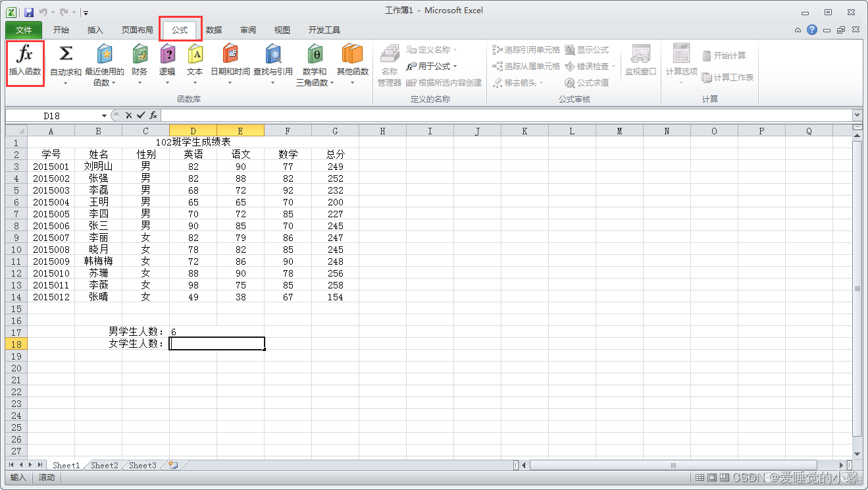Click Show Formulas (显示公式) toggle
Screen dimensions: 868x490
point(587,50)
